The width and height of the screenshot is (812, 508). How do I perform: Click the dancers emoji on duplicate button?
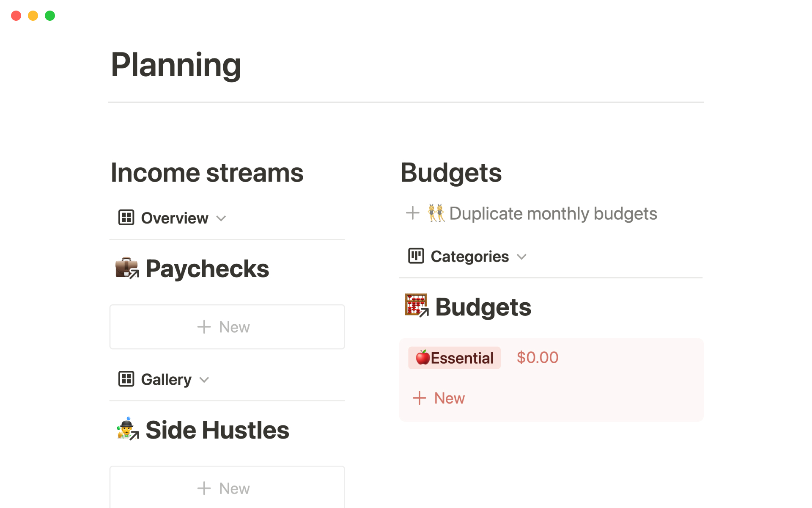pyautogui.click(x=436, y=213)
